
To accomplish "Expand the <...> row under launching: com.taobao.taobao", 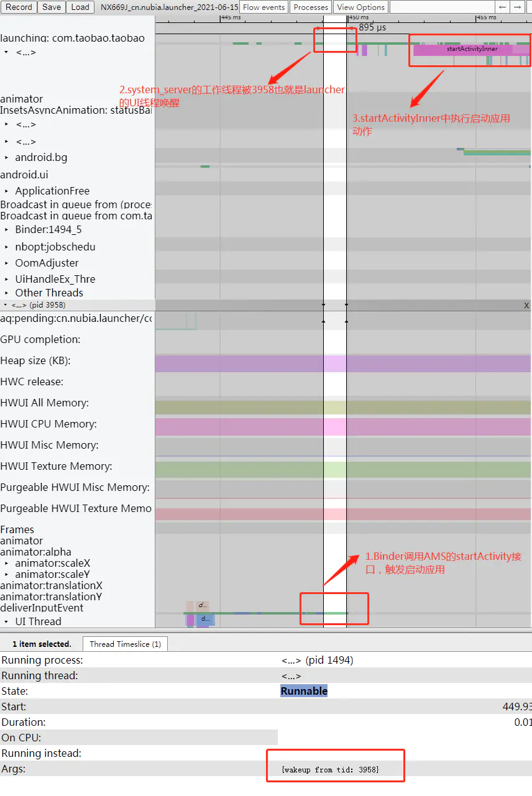I will (x=6, y=52).
